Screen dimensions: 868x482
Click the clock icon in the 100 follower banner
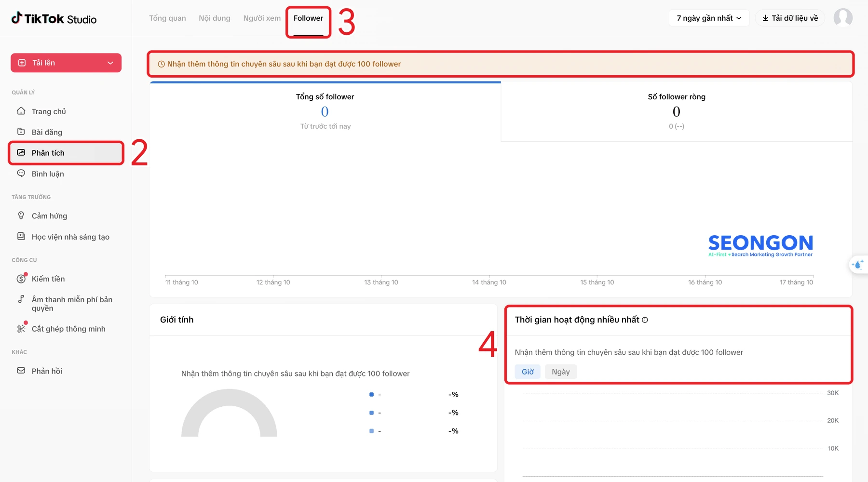click(x=162, y=64)
